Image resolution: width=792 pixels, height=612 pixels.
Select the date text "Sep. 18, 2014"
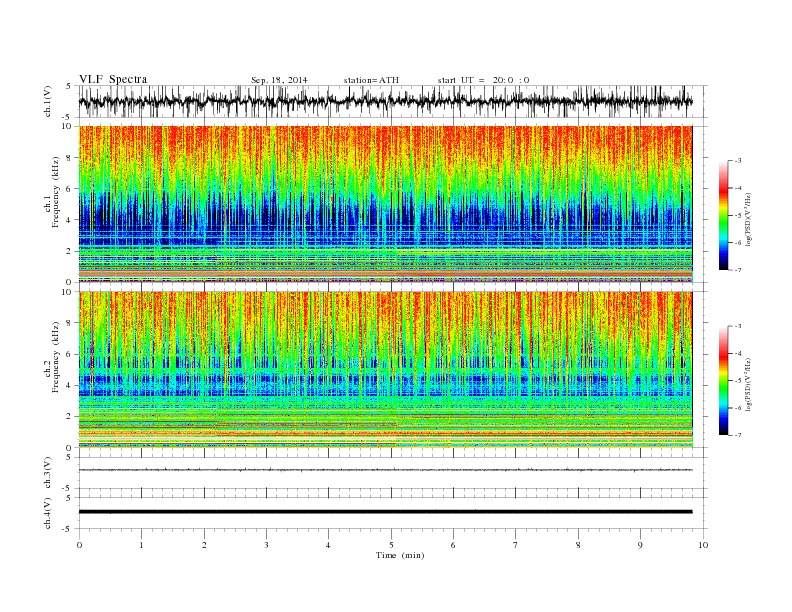click(x=279, y=80)
